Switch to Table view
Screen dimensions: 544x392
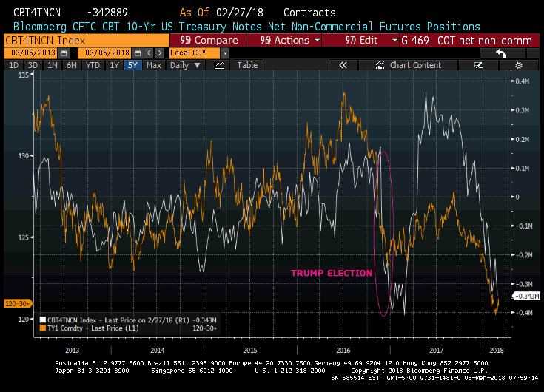coord(247,65)
